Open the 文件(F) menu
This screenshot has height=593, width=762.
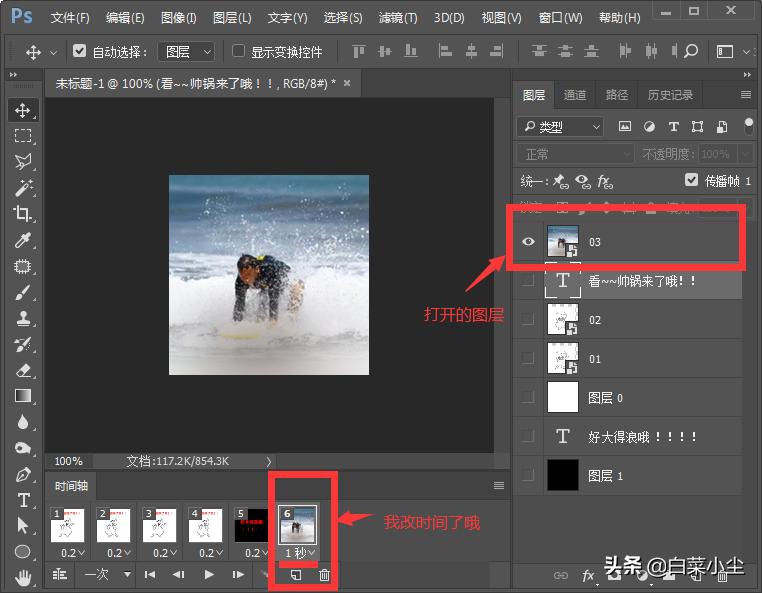(69, 18)
